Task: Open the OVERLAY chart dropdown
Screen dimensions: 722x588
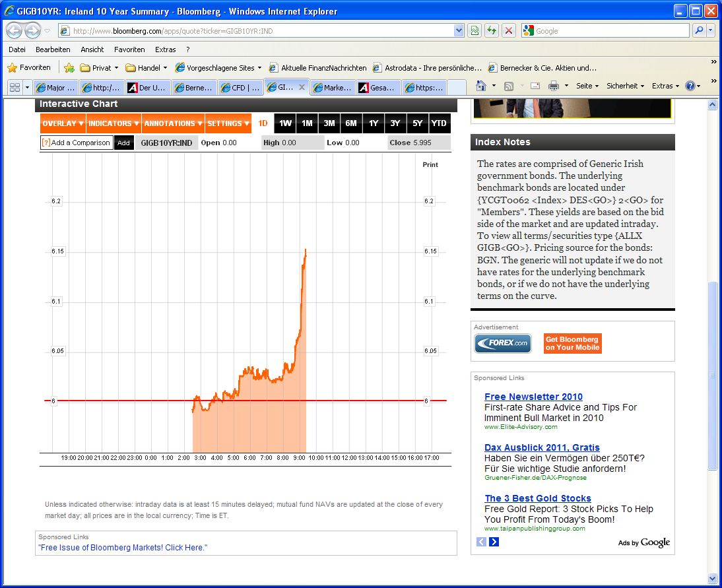Action: [63, 123]
